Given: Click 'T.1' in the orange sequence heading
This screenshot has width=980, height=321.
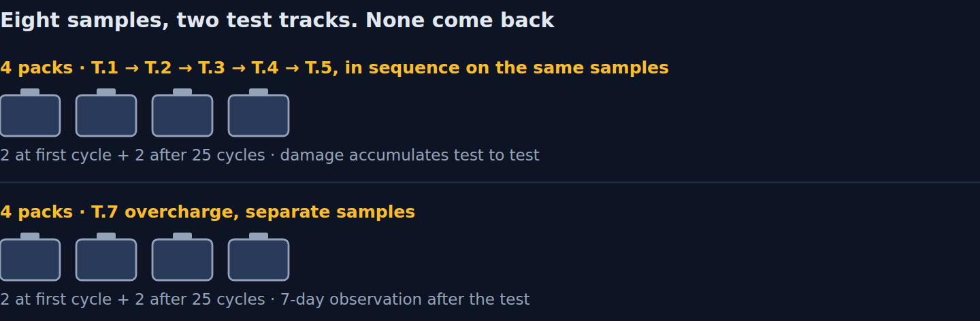Looking at the screenshot, I should coord(105,68).
